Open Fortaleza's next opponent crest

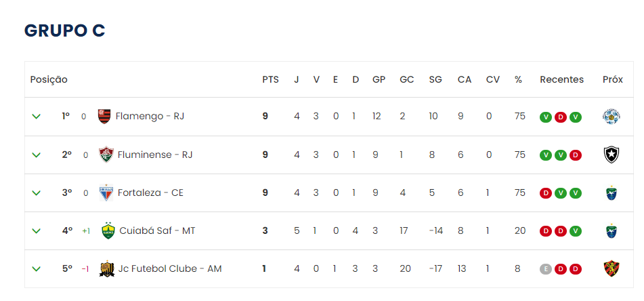pos(611,193)
